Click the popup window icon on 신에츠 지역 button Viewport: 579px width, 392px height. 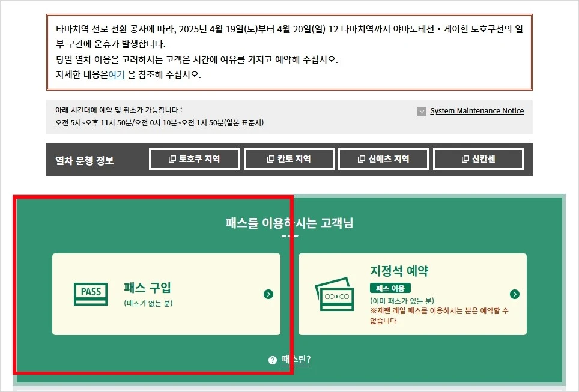coord(361,158)
